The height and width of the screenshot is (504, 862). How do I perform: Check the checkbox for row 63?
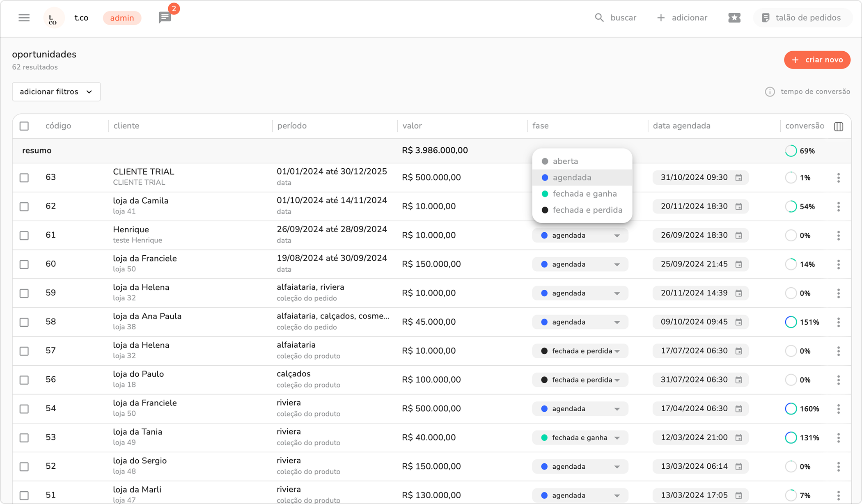[24, 178]
